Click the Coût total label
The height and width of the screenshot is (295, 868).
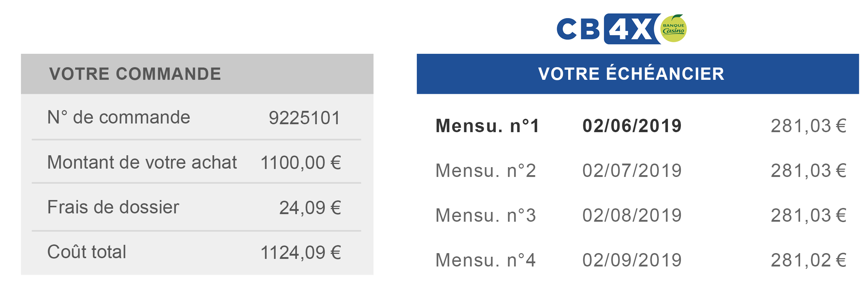[x=87, y=252]
